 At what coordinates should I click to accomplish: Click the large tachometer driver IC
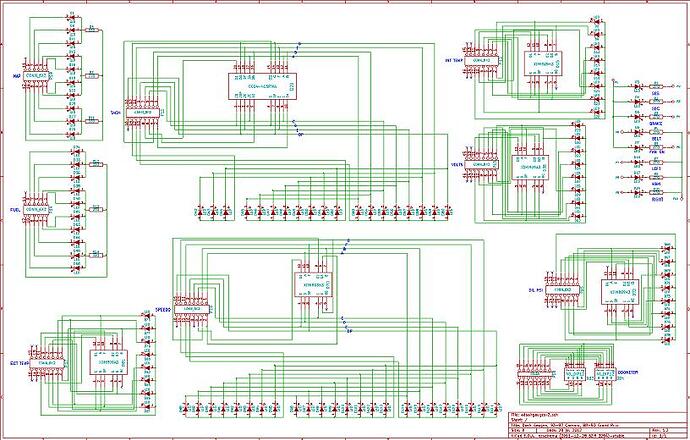click(x=262, y=86)
